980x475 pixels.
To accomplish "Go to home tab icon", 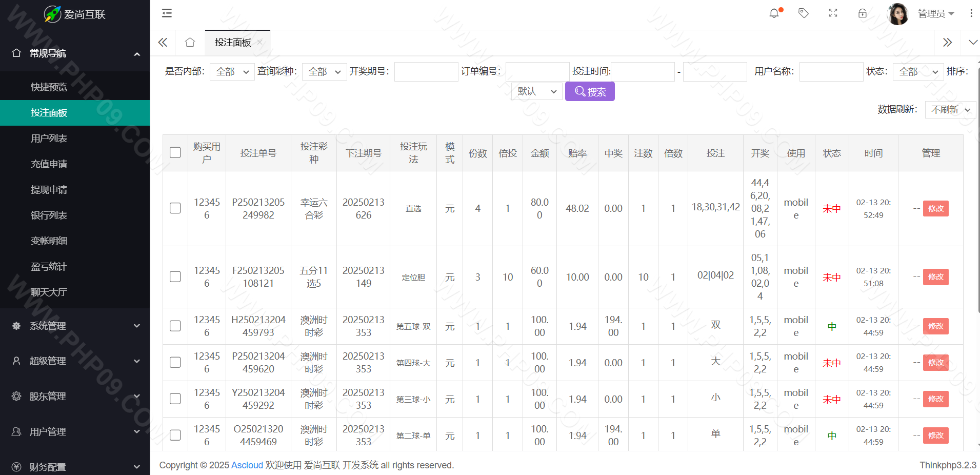I will click(x=190, y=43).
